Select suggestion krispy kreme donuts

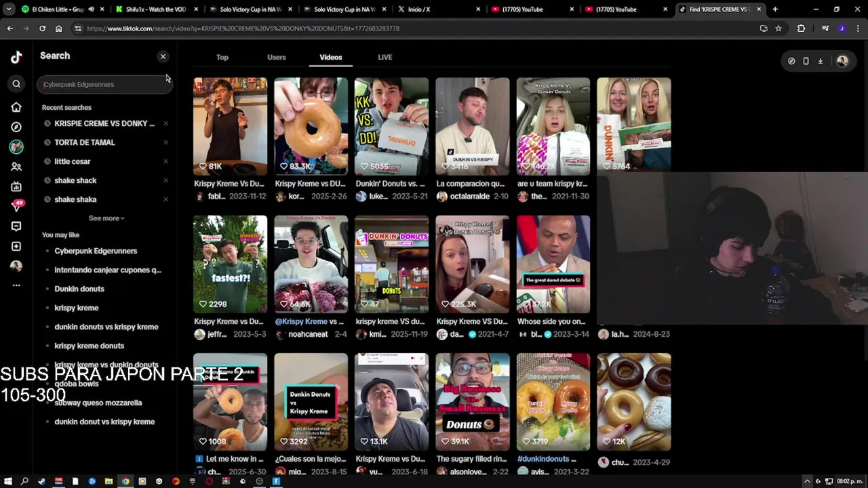[89, 346]
